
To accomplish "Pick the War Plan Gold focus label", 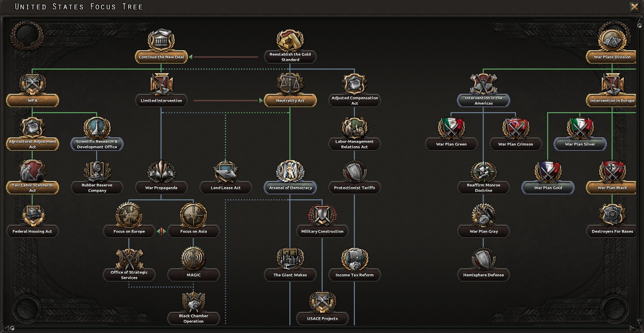I will tap(548, 188).
